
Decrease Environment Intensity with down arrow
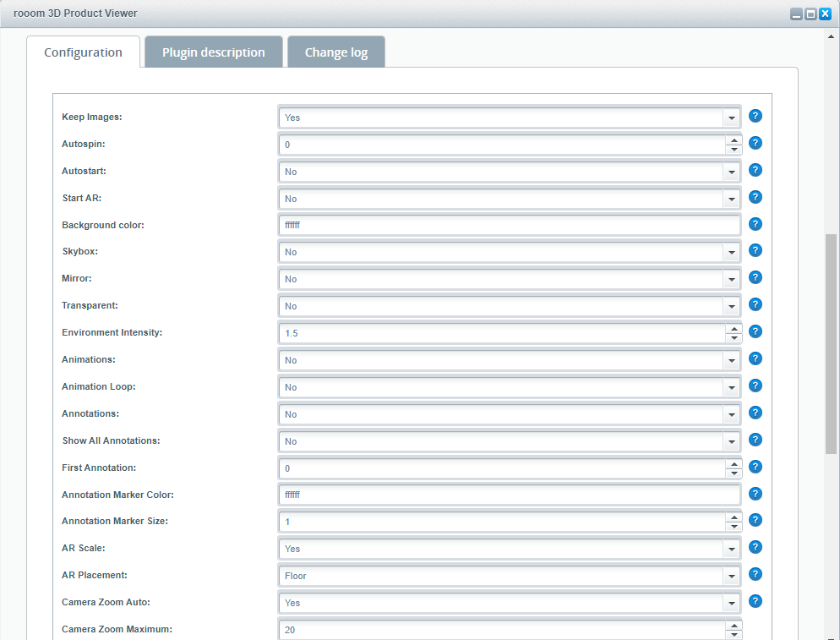(734, 338)
